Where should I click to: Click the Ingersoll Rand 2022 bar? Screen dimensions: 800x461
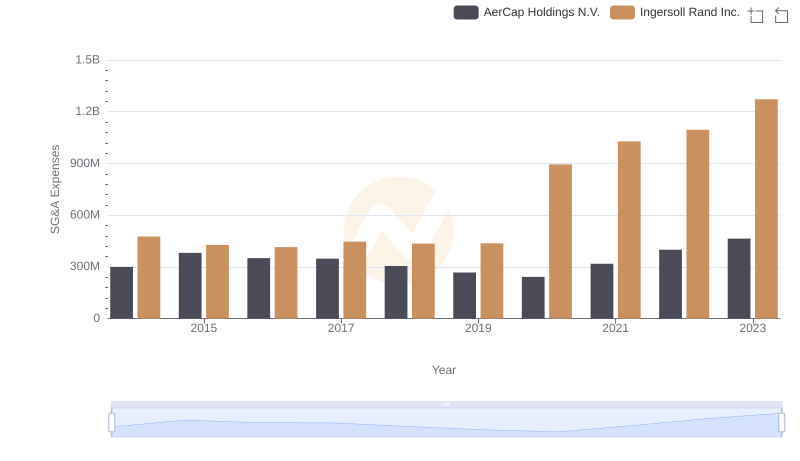pyautogui.click(x=697, y=224)
